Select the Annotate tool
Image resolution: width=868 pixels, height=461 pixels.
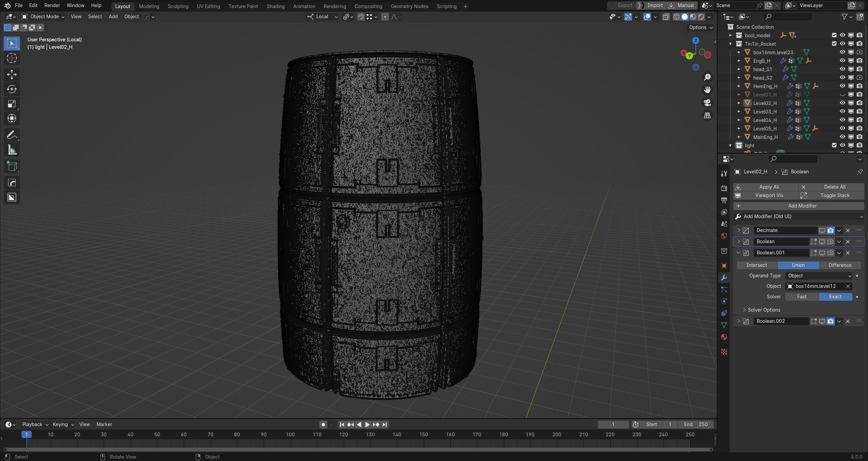[x=12, y=135]
